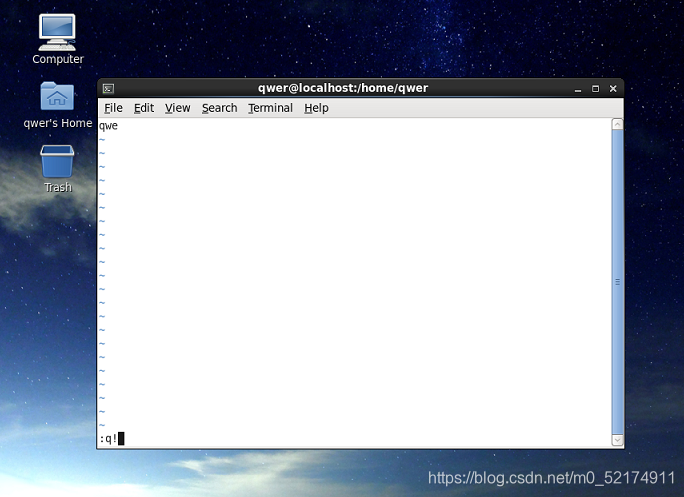This screenshot has width=684, height=497.
Task: Click the scrollbar up arrow
Action: pyautogui.click(x=617, y=124)
